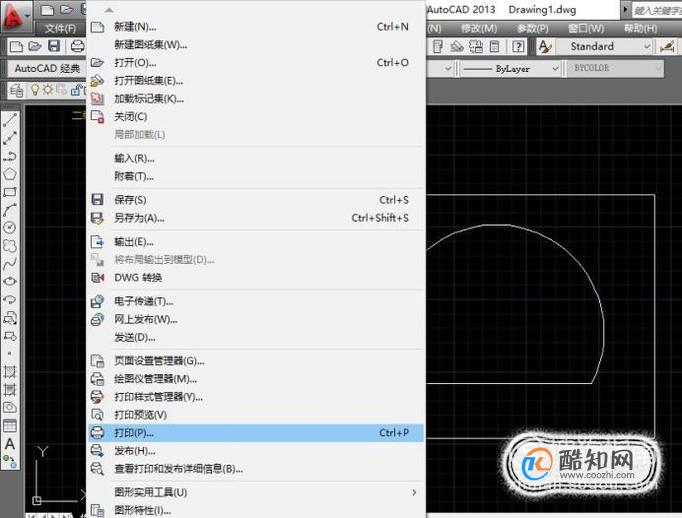
Task: Choose 打开(O)... menu entry
Action: [256, 63]
